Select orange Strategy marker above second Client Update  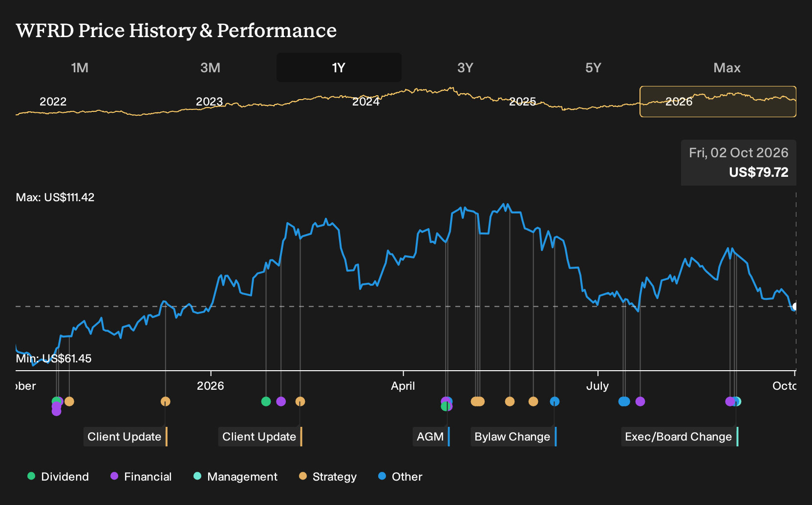(300, 401)
